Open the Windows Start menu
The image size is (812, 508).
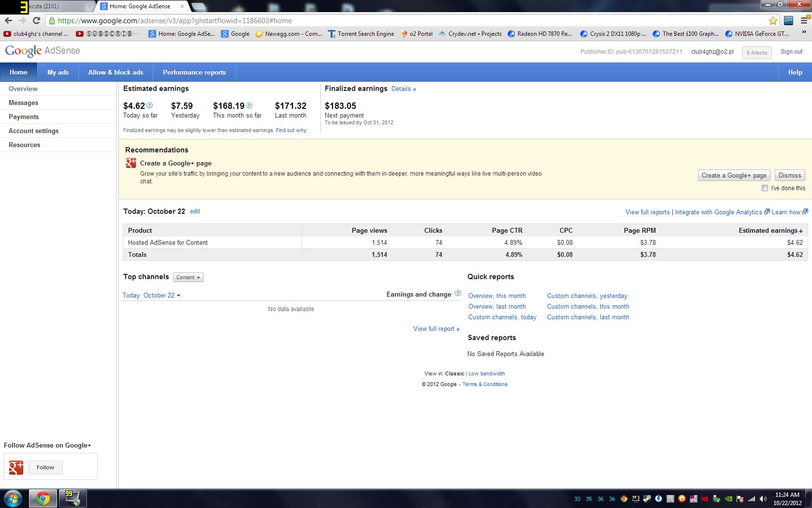point(13,498)
